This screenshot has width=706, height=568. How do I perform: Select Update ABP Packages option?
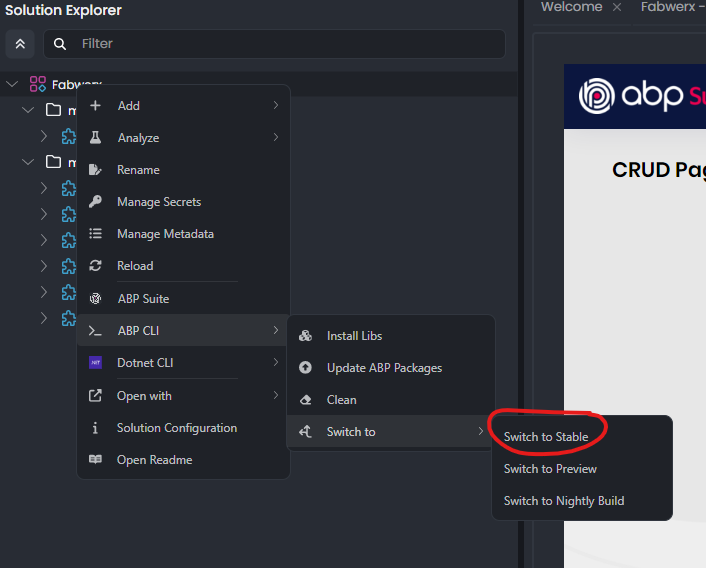coord(384,368)
